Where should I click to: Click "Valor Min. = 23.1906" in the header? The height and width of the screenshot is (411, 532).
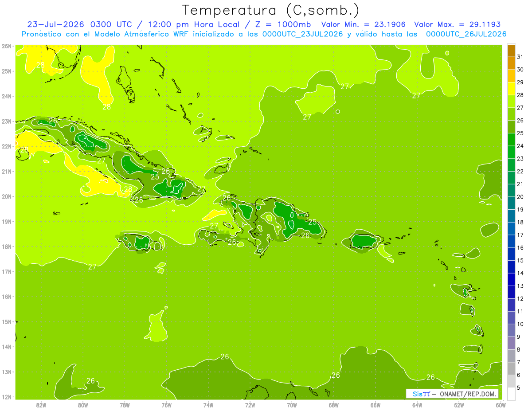(364, 24)
